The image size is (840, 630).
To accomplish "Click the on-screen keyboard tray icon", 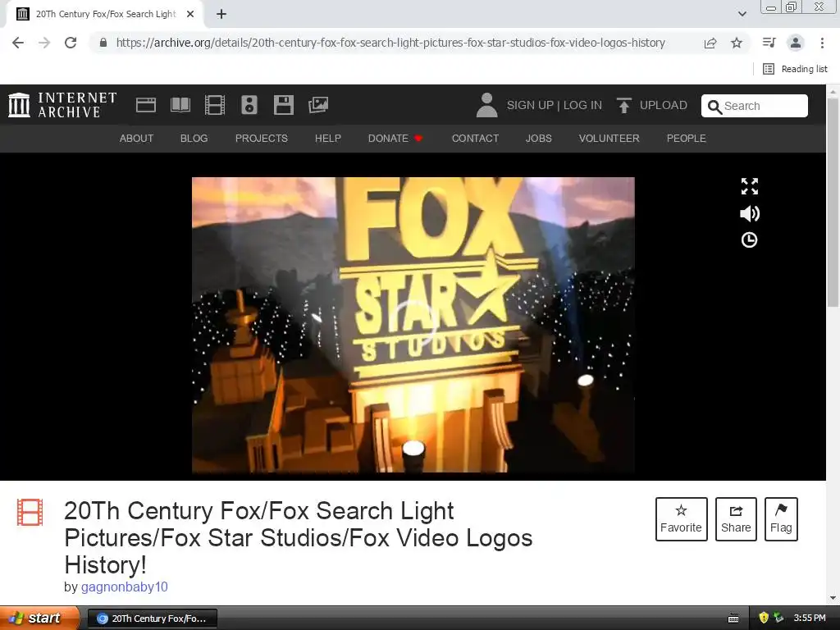I will tap(733, 619).
